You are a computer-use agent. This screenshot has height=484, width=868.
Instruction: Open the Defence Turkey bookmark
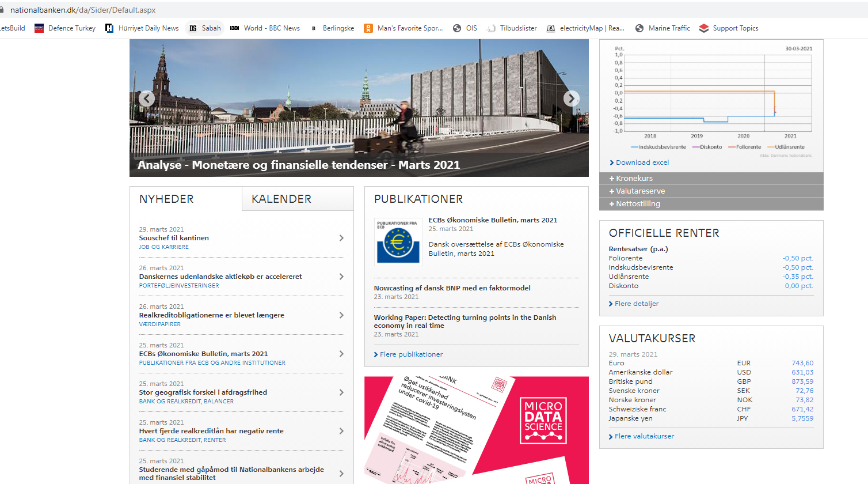coord(65,28)
